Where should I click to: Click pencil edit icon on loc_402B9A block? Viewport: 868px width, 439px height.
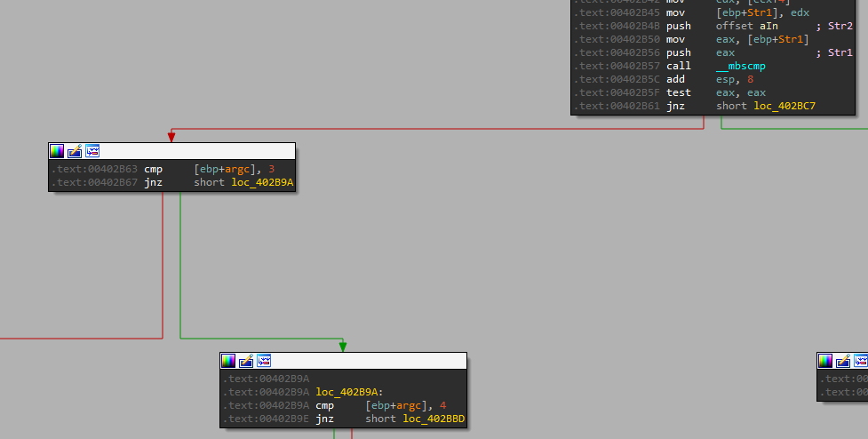(246, 361)
